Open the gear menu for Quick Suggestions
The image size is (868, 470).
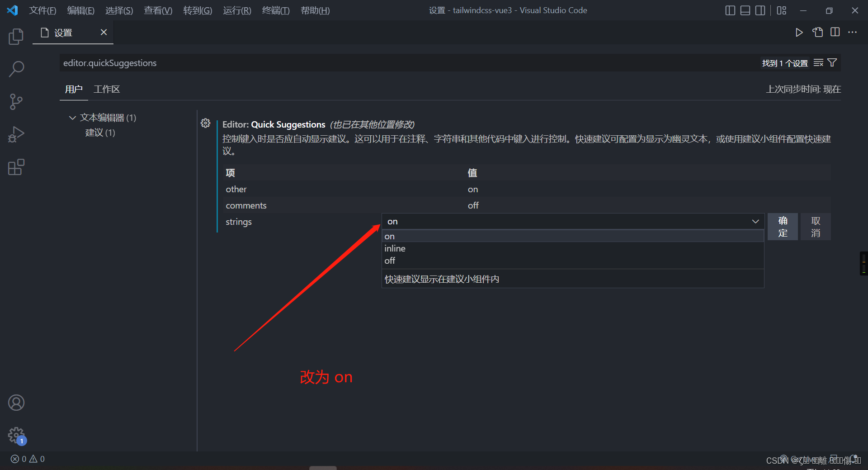206,123
